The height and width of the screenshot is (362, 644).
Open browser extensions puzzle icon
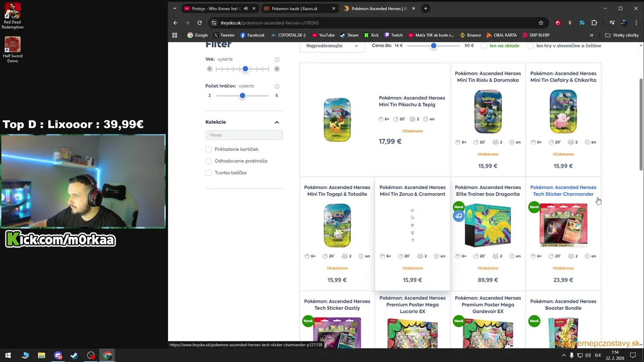pos(594,23)
